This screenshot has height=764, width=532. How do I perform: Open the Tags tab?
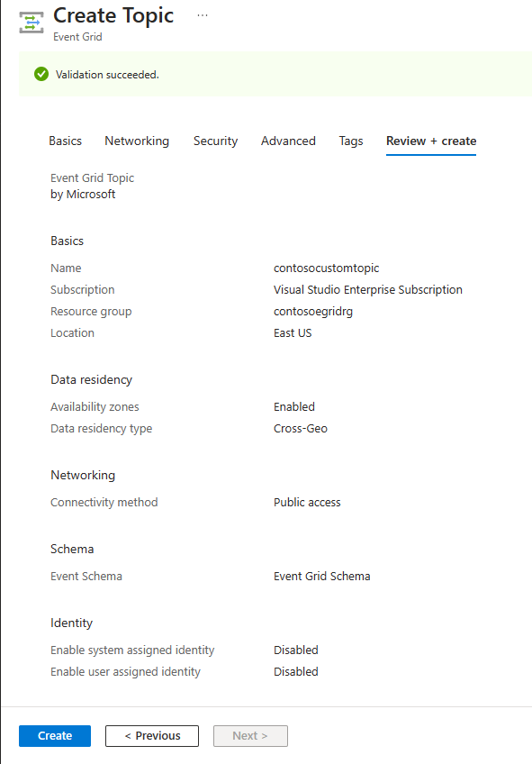pyautogui.click(x=351, y=141)
